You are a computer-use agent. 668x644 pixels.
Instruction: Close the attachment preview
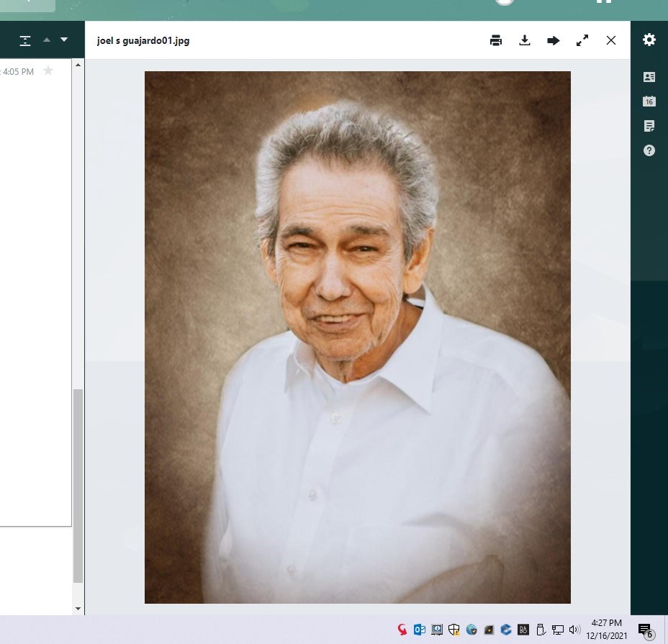tap(611, 40)
